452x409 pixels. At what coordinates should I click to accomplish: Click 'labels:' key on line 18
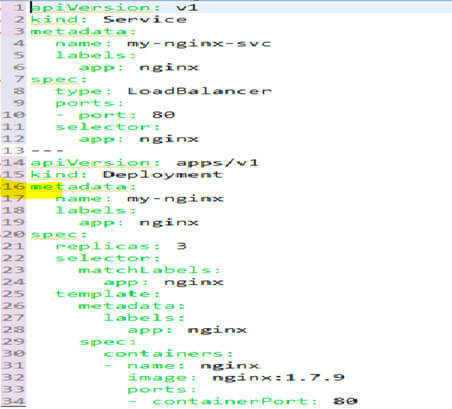pyautogui.click(x=96, y=210)
